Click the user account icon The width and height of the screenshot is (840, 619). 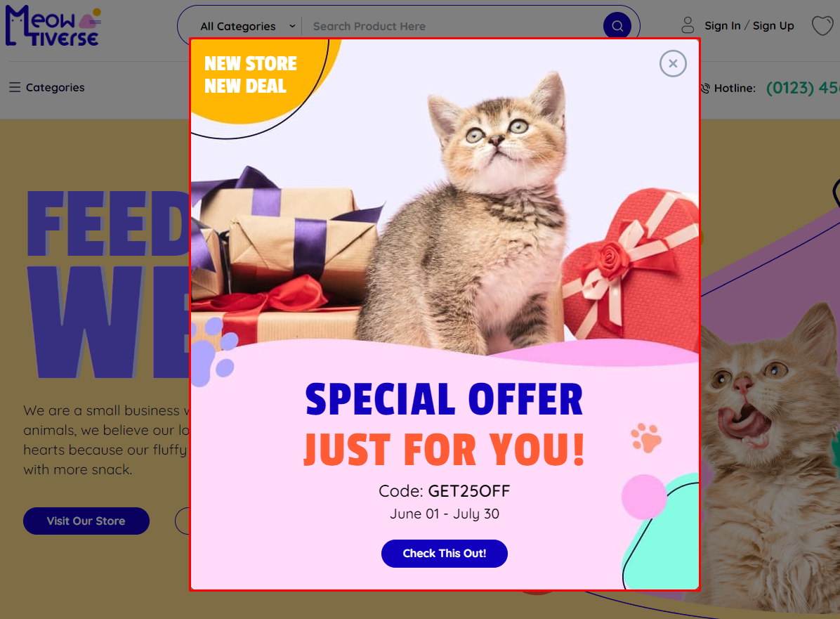688,25
